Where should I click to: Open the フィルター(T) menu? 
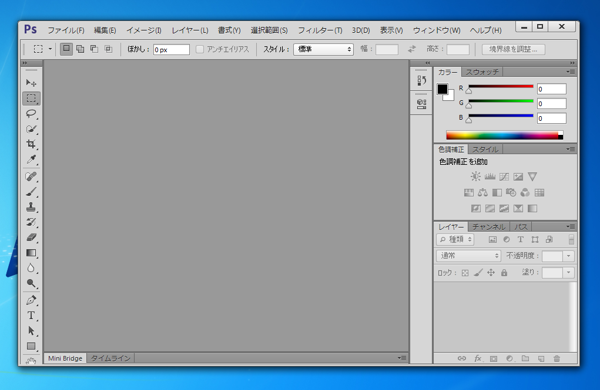(320, 30)
